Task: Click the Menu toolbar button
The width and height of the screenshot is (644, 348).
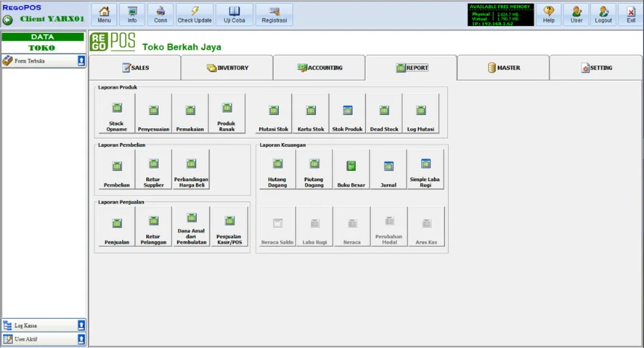Action: point(104,14)
